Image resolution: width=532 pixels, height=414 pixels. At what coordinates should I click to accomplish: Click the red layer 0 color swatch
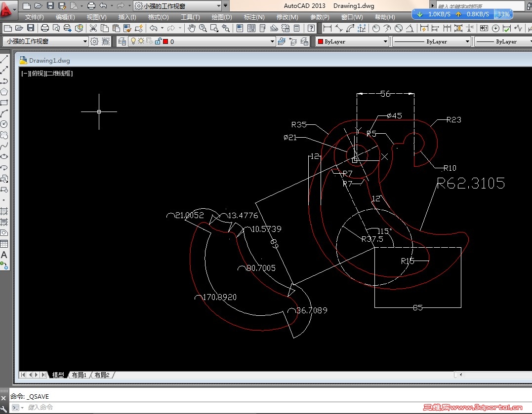pyautogui.click(x=165, y=41)
